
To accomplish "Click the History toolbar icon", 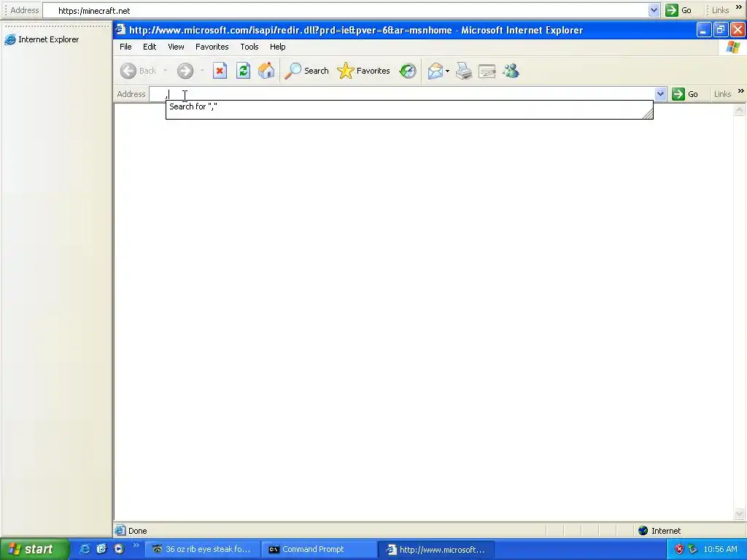I will click(x=408, y=71).
